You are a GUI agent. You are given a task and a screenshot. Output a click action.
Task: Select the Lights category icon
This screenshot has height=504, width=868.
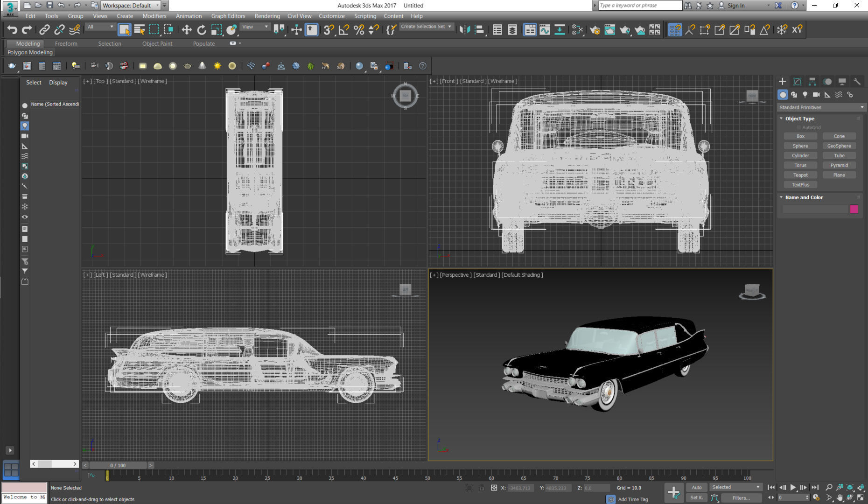805,95
